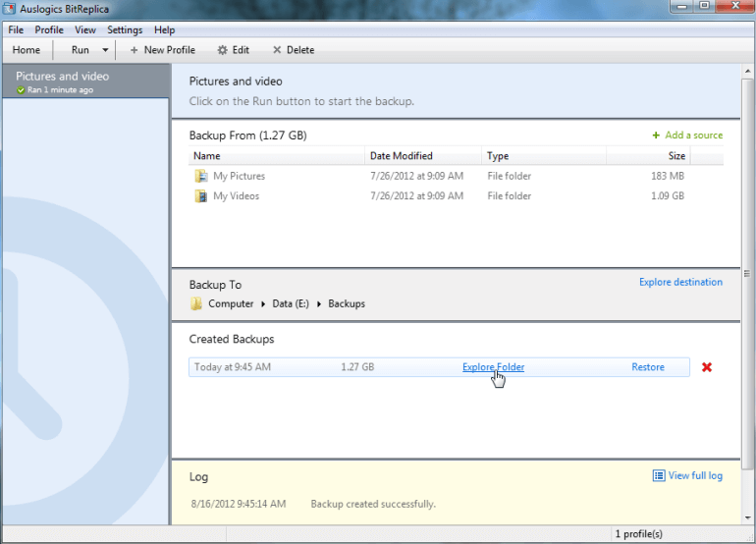Open the Run dropdown arrow

(x=105, y=50)
